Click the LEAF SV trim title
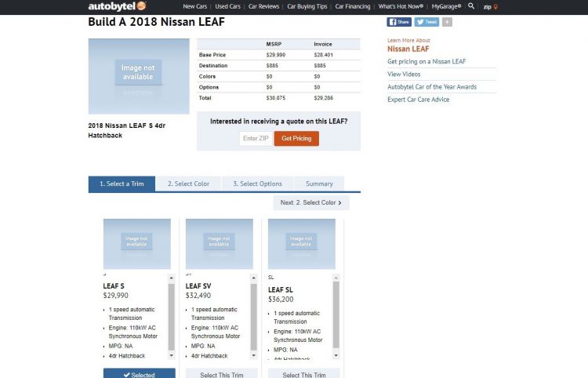The image size is (588, 378). tap(198, 286)
